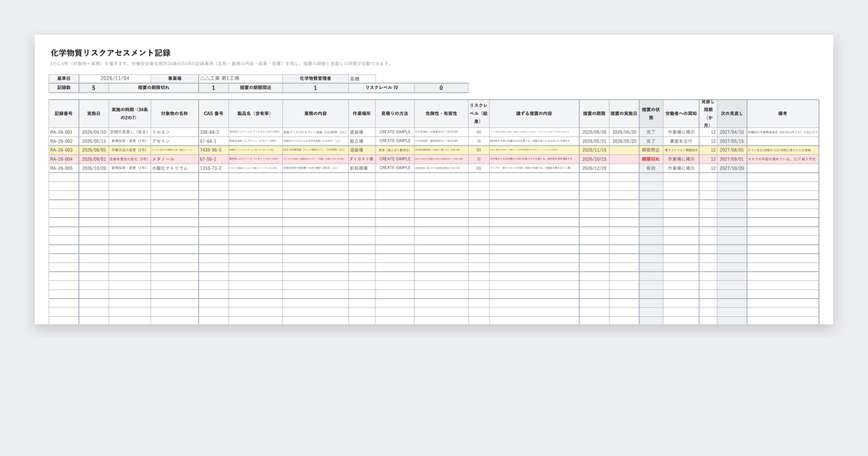Select CAS number 1310-73-2
The width and height of the screenshot is (868, 456).
point(213,168)
